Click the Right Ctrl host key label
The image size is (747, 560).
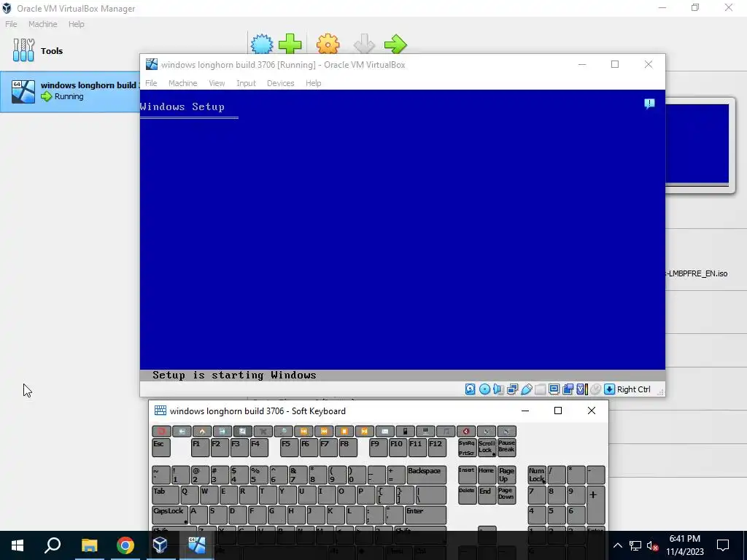click(x=634, y=389)
